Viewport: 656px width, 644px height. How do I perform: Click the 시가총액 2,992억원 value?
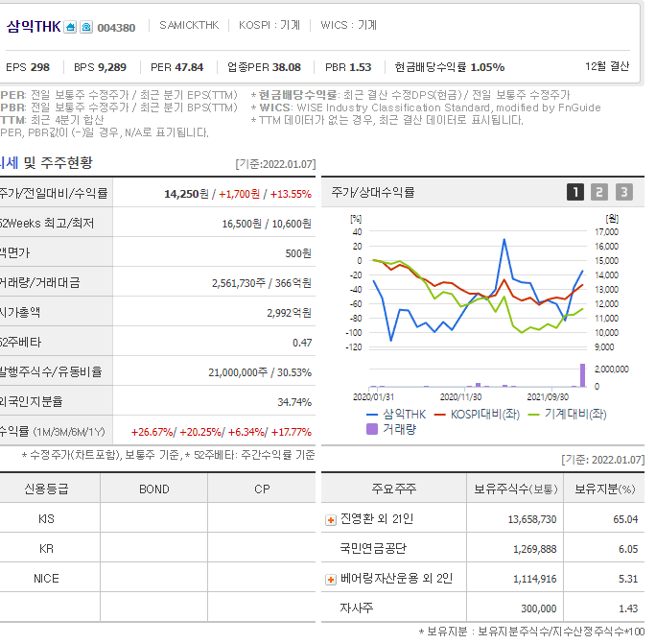[x=289, y=313]
